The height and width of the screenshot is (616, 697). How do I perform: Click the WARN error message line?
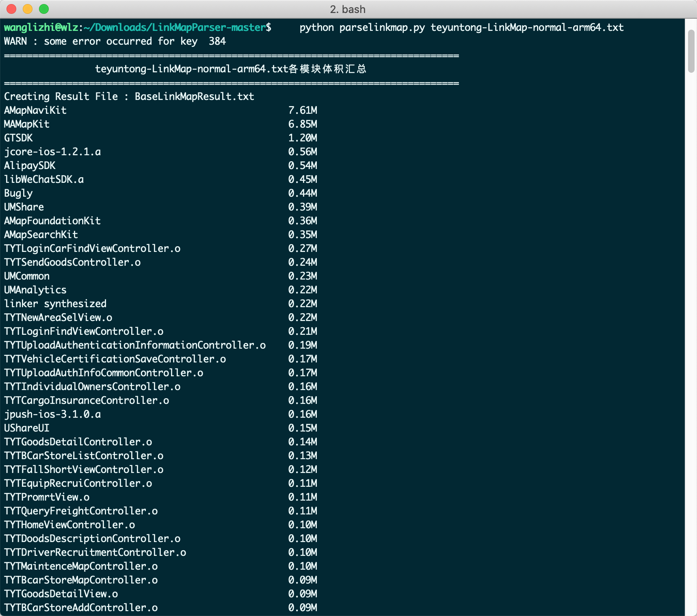(x=115, y=41)
